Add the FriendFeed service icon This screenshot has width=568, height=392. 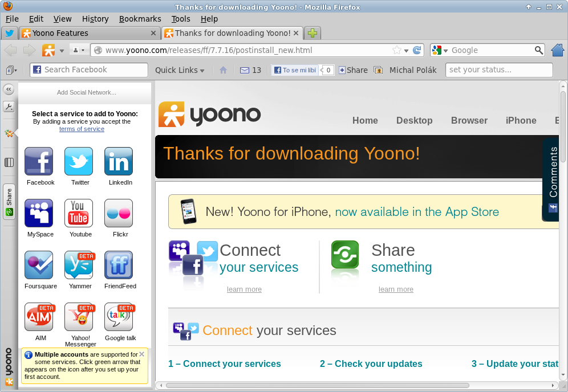click(x=119, y=265)
